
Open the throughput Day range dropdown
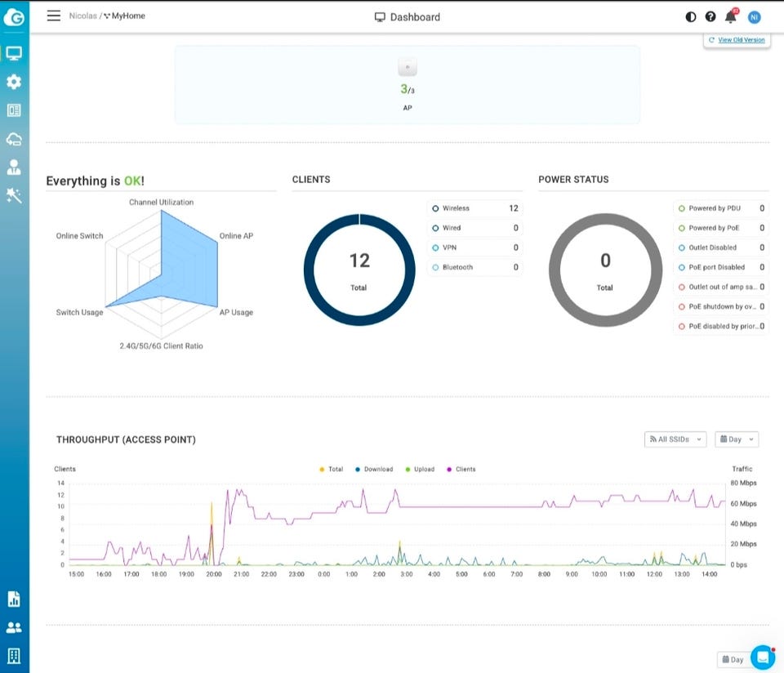(x=737, y=439)
